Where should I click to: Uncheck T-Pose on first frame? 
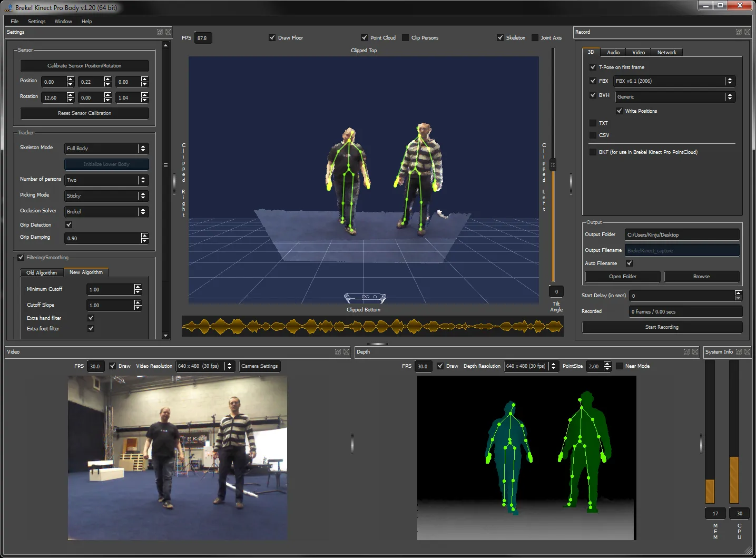pos(593,67)
